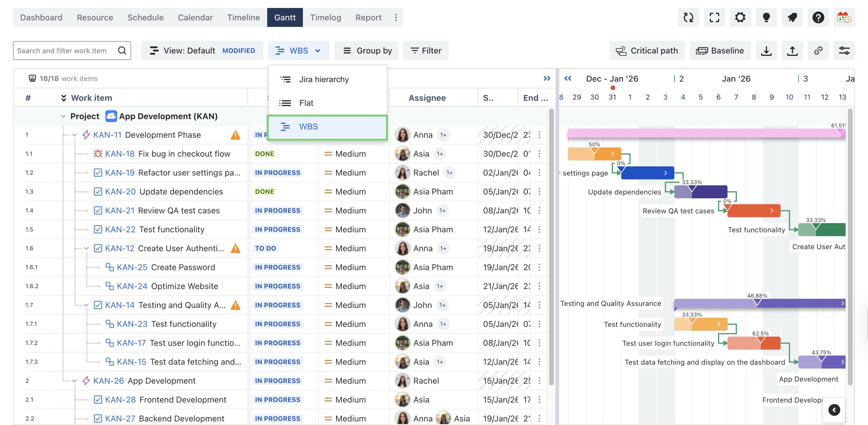
Task: Collapse the KAN-14 Testing and Quality row
Action: point(86,305)
